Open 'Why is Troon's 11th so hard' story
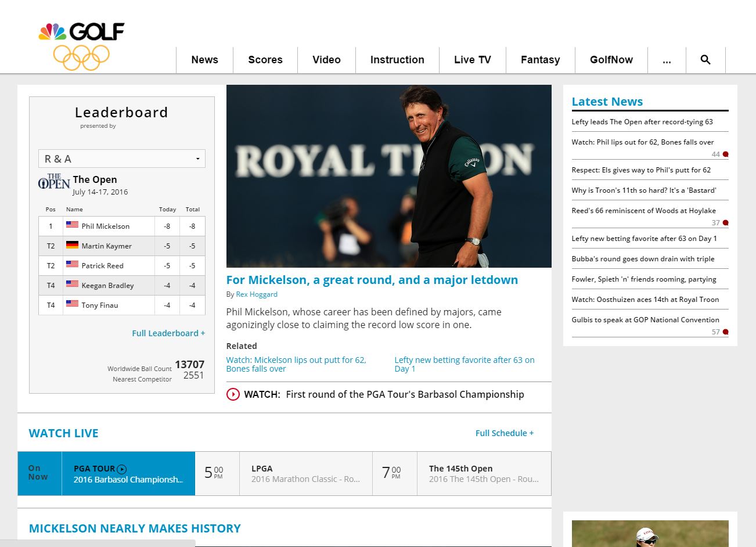756x547 pixels. pos(644,190)
